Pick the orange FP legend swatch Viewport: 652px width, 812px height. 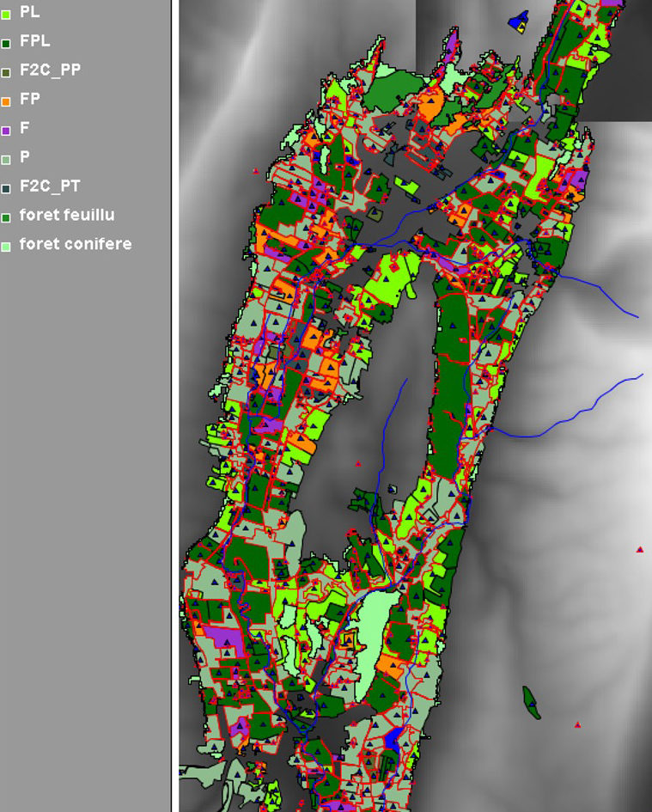click(x=6, y=101)
